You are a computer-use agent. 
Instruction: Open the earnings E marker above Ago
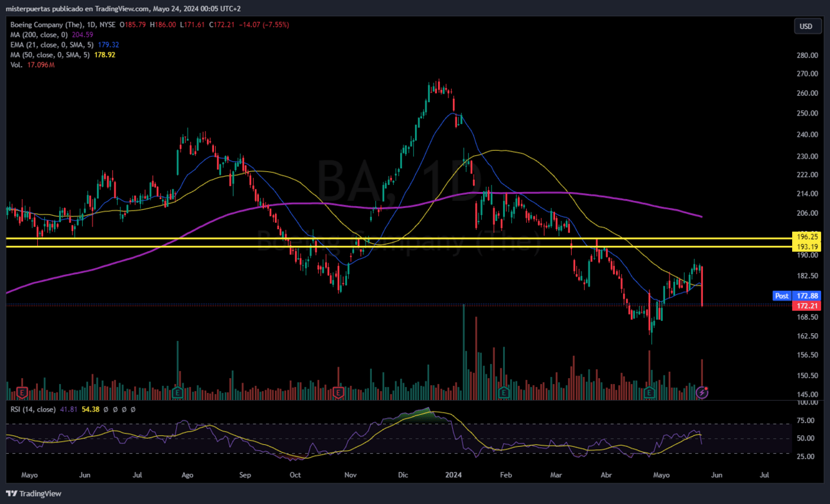click(179, 392)
